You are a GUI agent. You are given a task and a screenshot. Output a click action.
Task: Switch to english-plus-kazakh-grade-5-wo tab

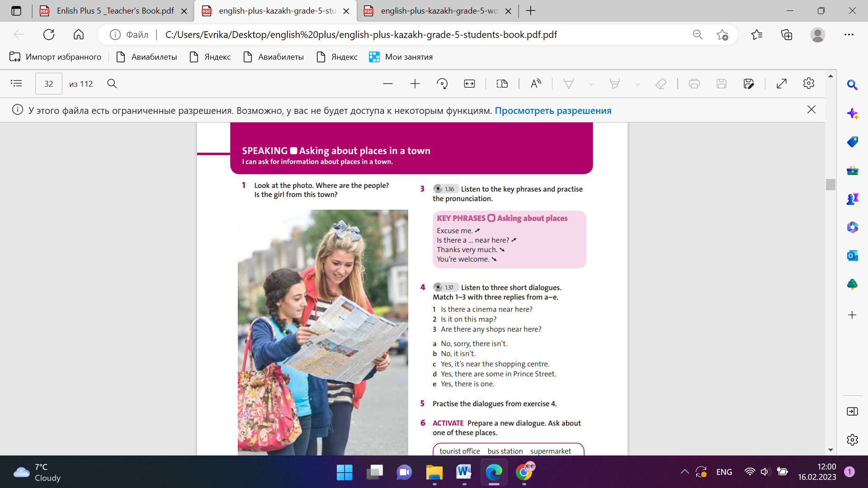[x=439, y=11]
